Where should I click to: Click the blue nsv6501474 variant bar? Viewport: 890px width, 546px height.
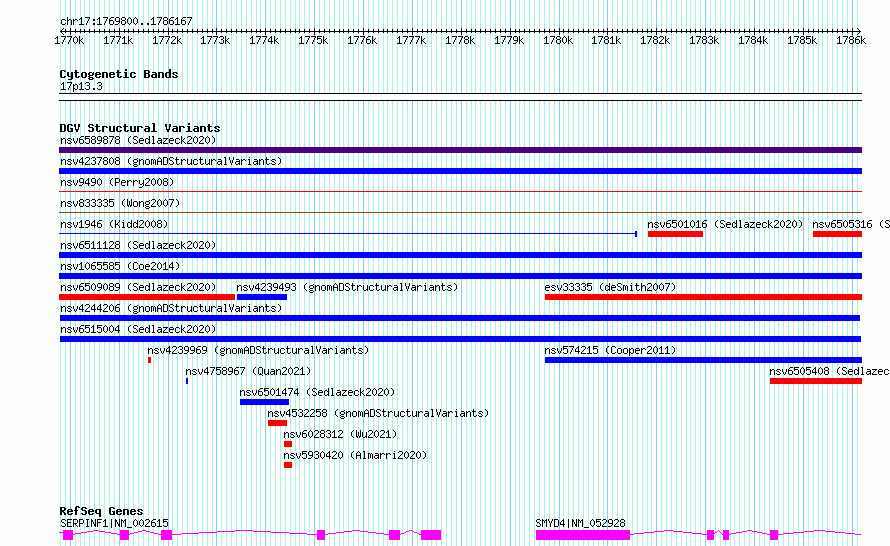265,402
